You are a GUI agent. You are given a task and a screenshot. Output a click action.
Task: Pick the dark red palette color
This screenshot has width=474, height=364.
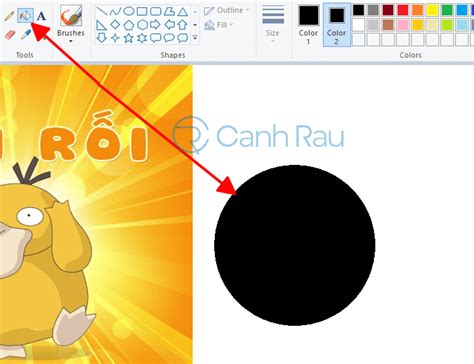[x=388, y=10]
